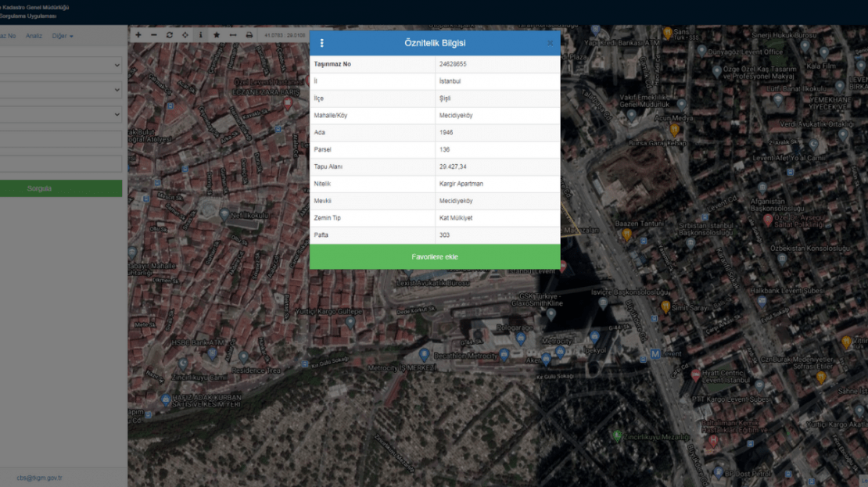Open the dropdown just above the text fields

[x=61, y=115]
